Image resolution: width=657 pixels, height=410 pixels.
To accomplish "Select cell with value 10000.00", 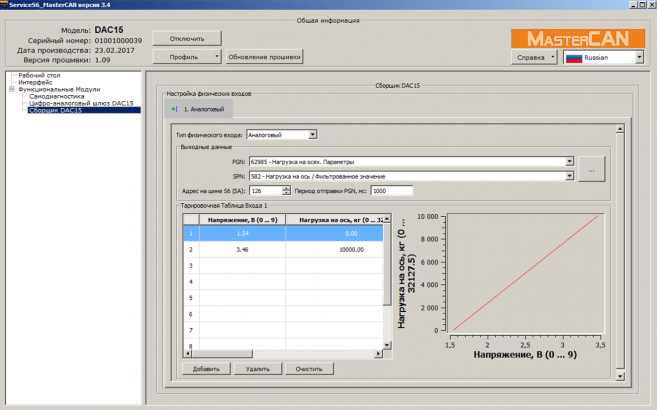I will click(334, 250).
